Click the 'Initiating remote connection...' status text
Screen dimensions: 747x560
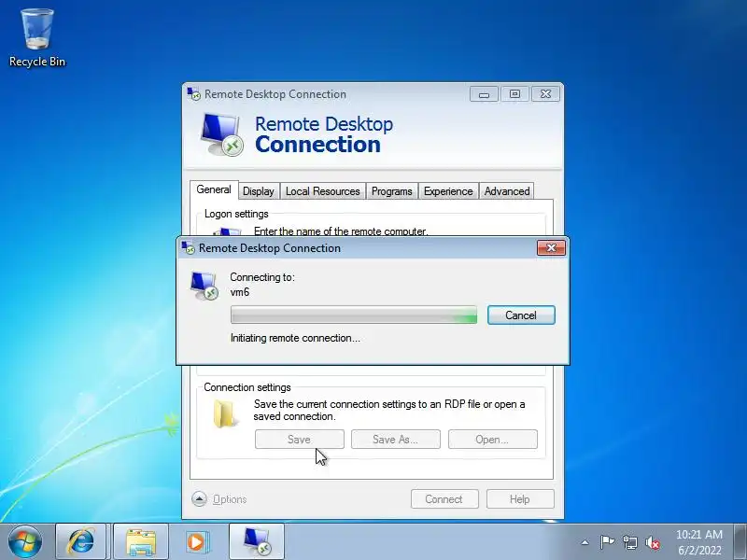point(295,338)
